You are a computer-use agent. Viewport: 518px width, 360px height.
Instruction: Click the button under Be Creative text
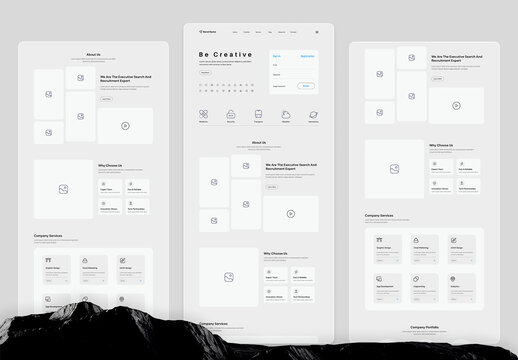(x=205, y=72)
